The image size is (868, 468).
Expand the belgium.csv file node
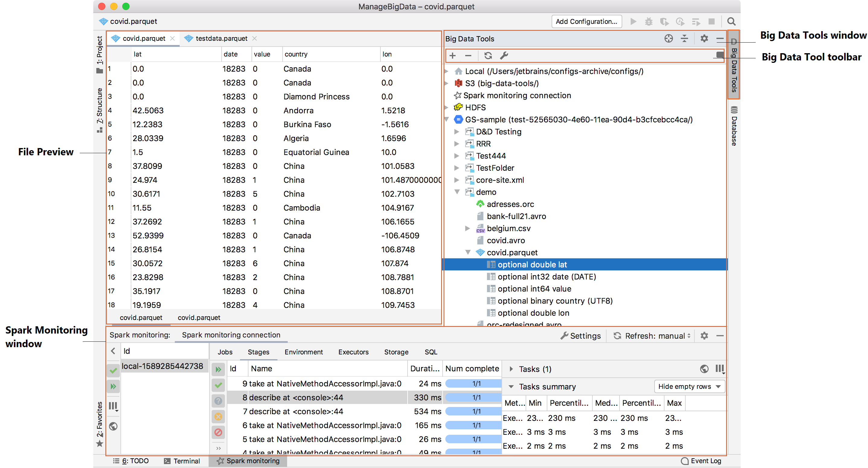[x=467, y=228]
